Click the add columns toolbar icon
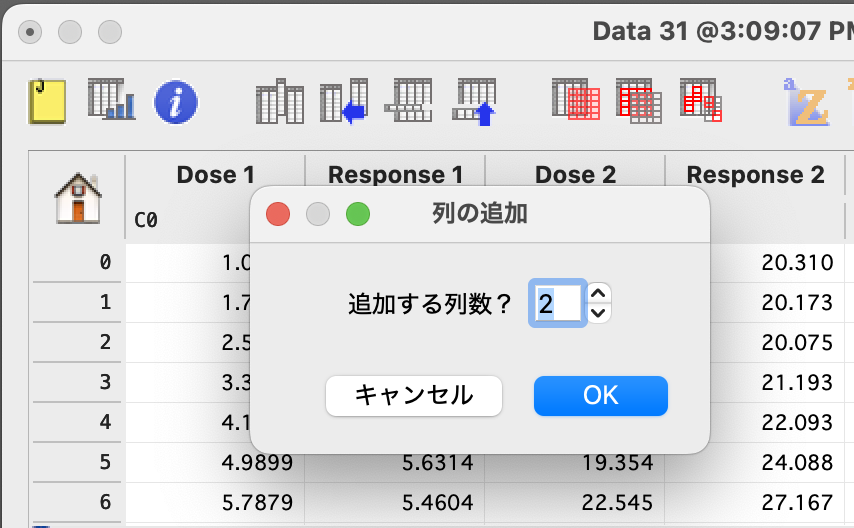Screen dimensions: 854x528 pos(280,101)
